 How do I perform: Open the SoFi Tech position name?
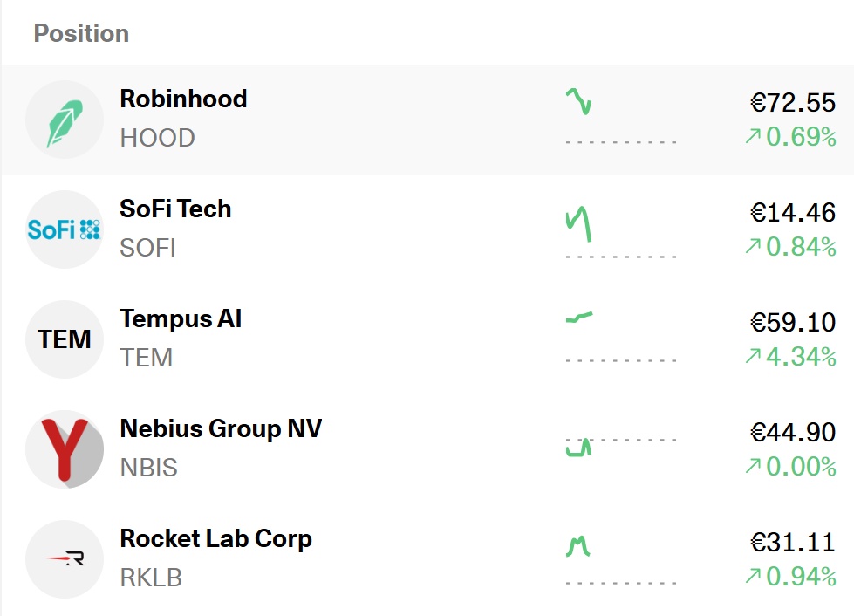pyautogui.click(x=175, y=209)
